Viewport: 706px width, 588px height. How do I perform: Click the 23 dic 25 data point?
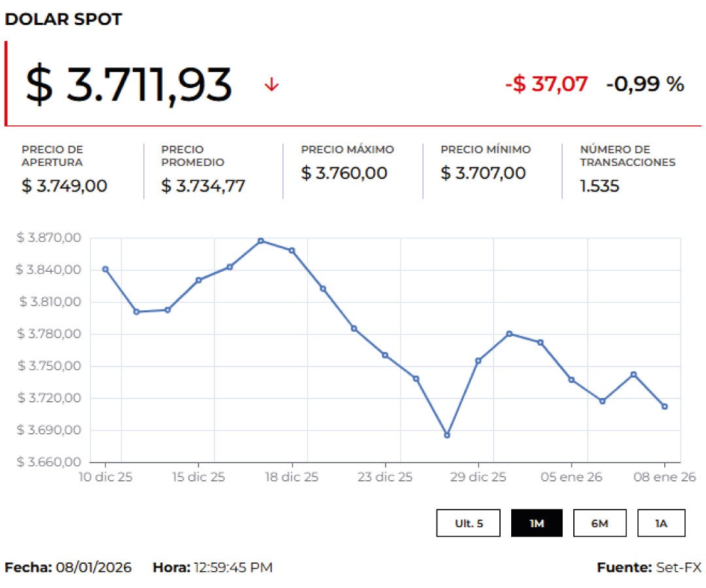coord(385,355)
